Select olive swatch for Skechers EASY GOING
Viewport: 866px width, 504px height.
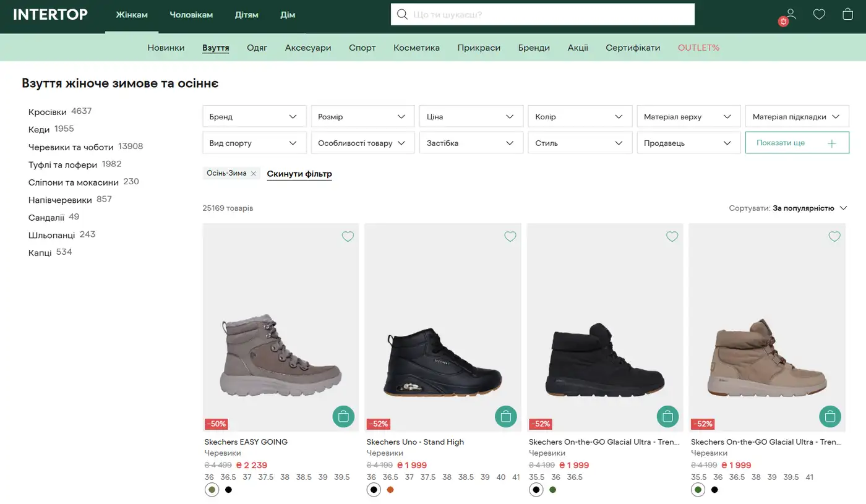[x=212, y=490]
